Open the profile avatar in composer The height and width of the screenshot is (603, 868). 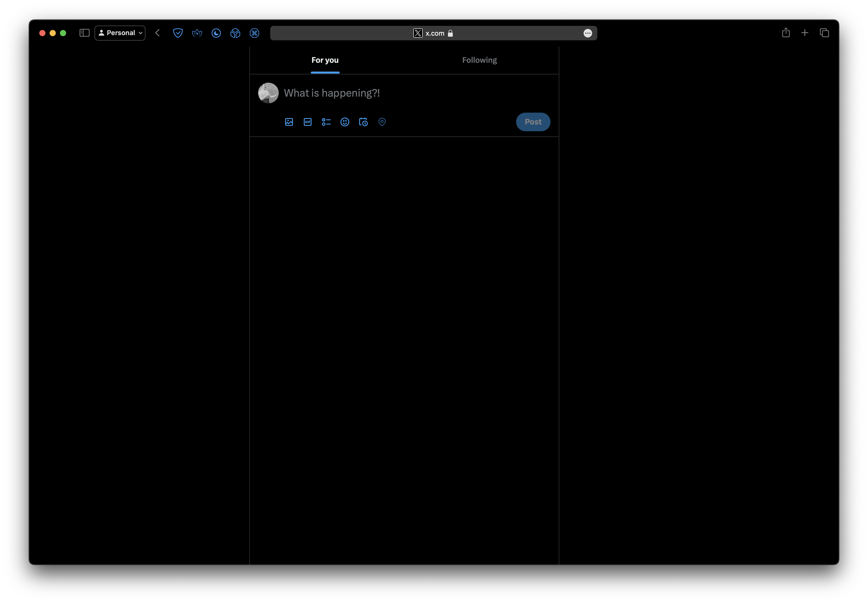(268, 93)
